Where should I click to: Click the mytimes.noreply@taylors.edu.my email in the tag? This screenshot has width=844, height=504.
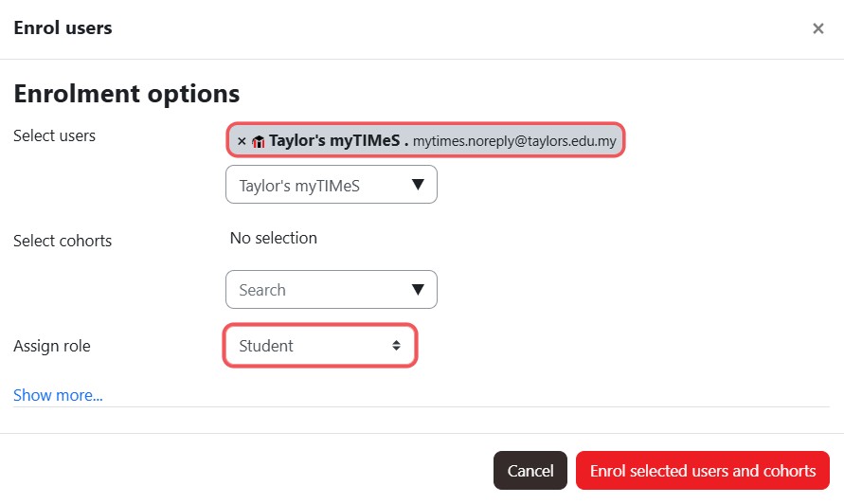[x=514, y=141]
